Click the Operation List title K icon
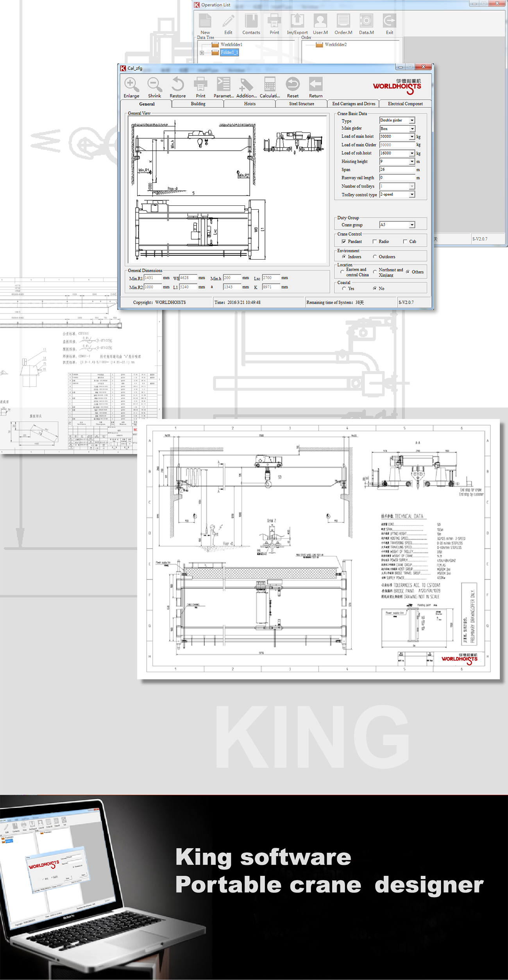Viewport: 508px width, 980px height. point(197,5)
